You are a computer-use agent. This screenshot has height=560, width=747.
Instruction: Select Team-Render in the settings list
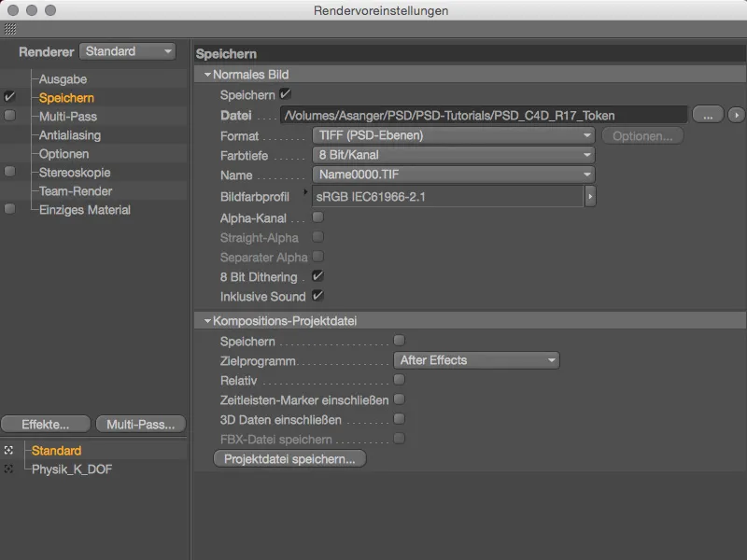tap(76, 191)
